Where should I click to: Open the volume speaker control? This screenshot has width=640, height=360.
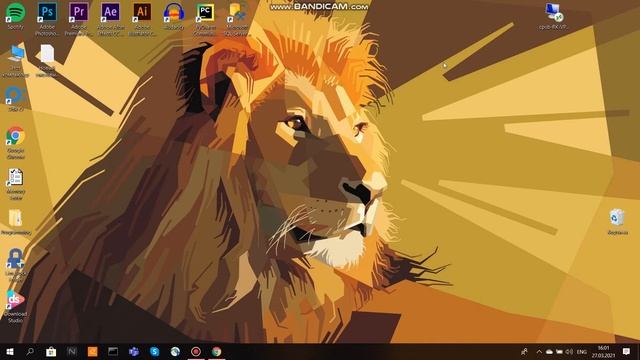point(569,351)
